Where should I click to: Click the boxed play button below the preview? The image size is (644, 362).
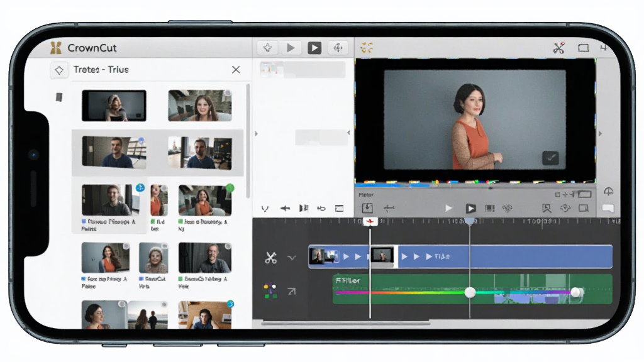pyautogui.click(x=470, y=209)
